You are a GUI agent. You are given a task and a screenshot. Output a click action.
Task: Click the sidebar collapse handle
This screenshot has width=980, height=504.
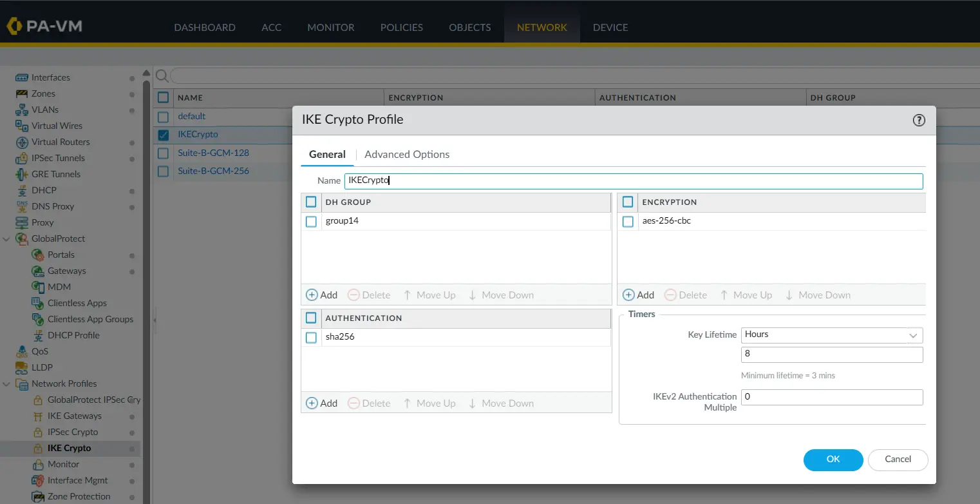coord(155,320)
